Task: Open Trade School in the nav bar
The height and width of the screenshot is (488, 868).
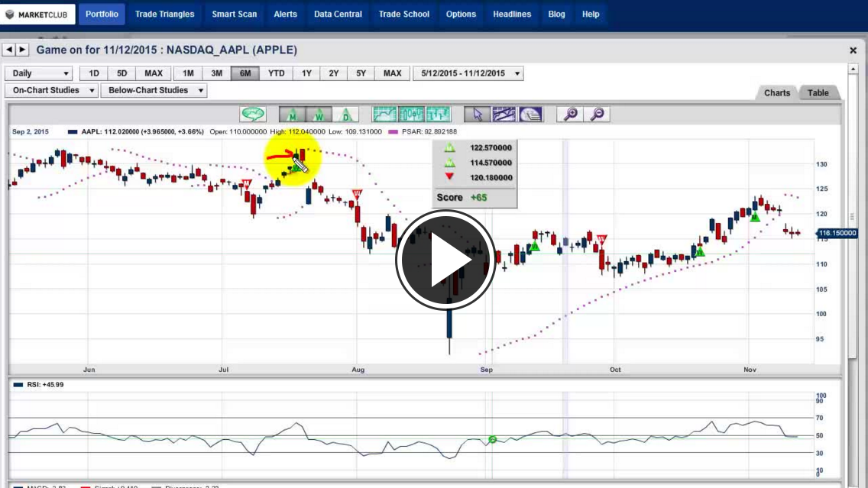Action: click(403, 15)
